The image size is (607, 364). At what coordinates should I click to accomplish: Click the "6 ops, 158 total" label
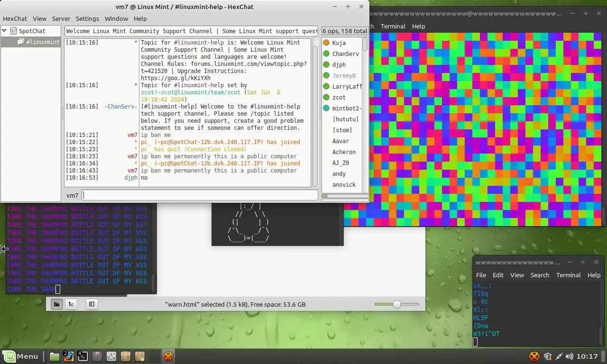pyautogui.click(x=345, y=31)
